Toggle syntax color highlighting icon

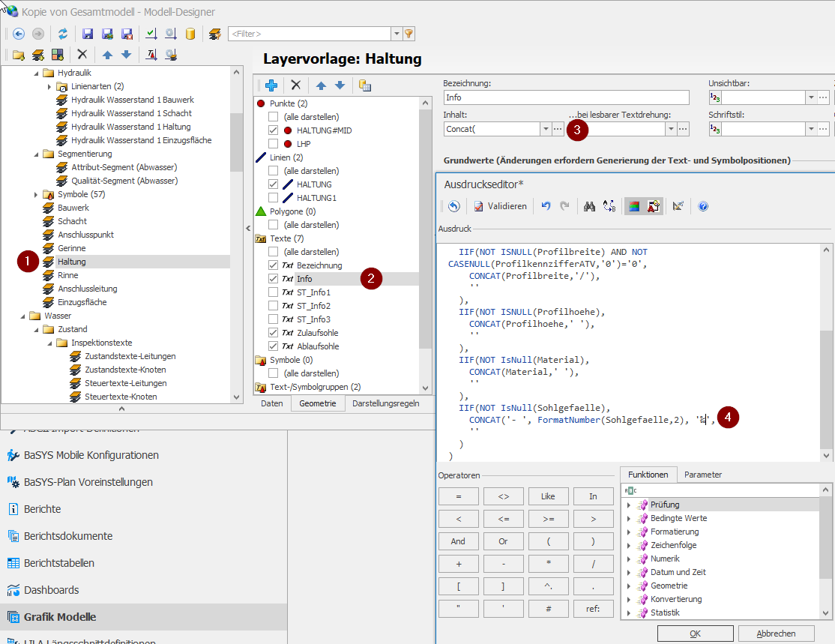[x=633, y=206]
